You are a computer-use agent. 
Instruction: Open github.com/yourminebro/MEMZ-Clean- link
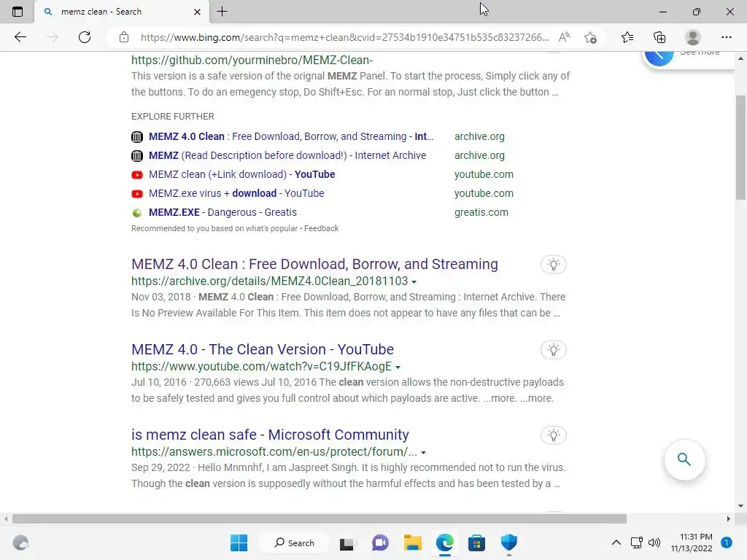click(x=252, y=60)
